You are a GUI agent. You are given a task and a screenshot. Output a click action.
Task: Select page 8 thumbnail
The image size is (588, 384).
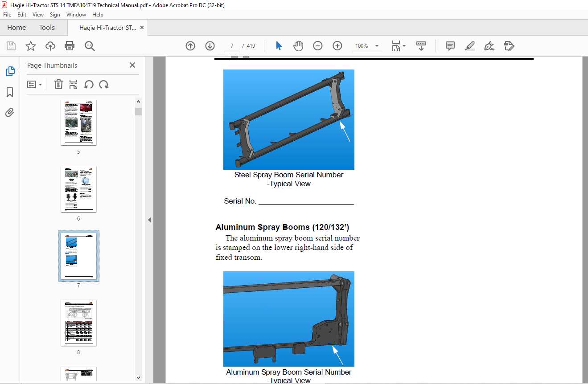pos(78,323)
